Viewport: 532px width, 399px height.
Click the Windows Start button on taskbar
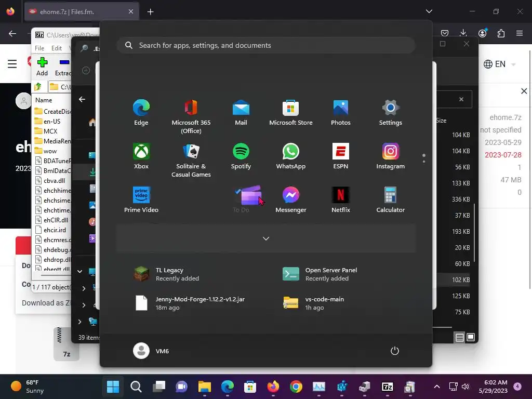point(113,387)
